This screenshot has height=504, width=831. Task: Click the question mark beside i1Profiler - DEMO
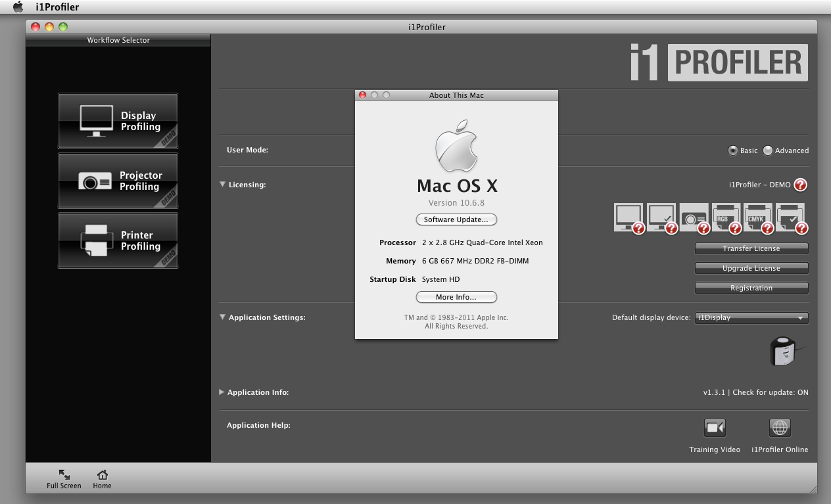800,185
